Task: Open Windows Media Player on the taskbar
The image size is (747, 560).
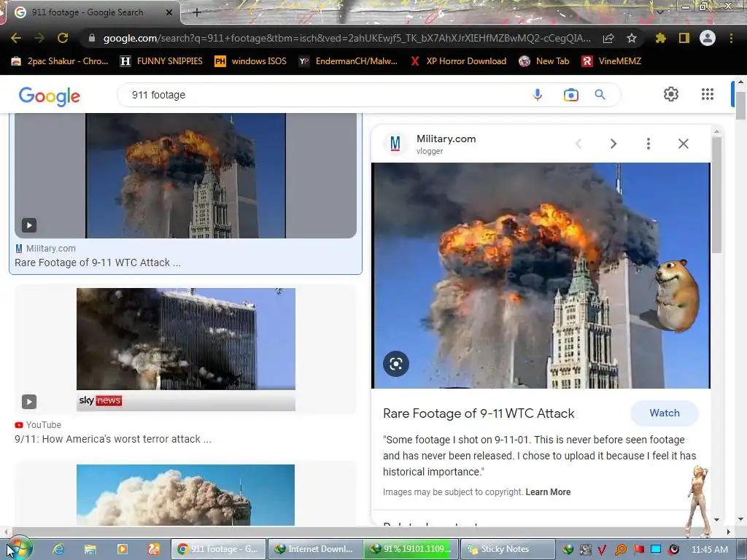Action: pos(122,549)
